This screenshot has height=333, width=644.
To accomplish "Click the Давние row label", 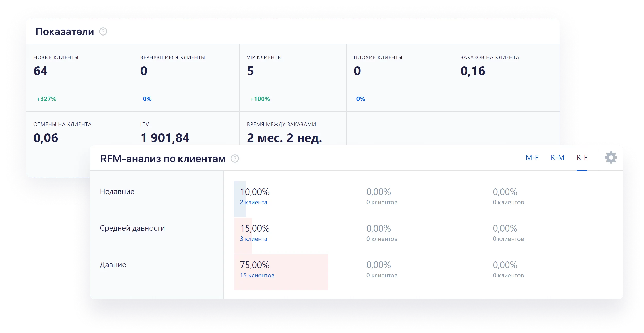I will coord(113,265).
